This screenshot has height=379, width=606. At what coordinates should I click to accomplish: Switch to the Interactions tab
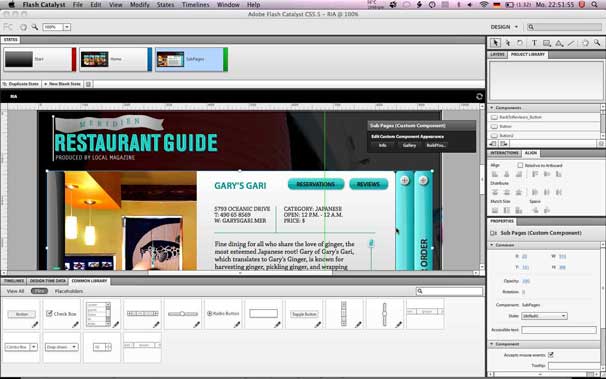point(504,153)
